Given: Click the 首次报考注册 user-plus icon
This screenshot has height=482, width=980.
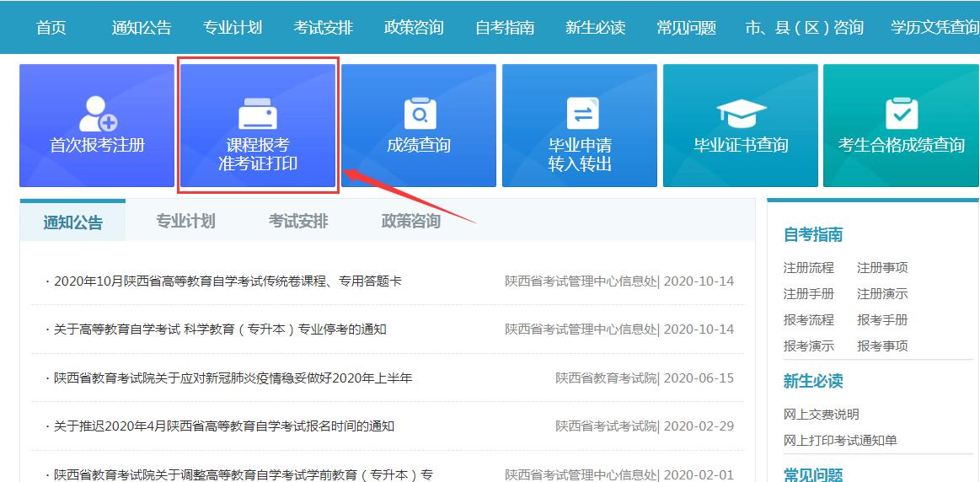Looking at the screenshot, I should [97, 112].
